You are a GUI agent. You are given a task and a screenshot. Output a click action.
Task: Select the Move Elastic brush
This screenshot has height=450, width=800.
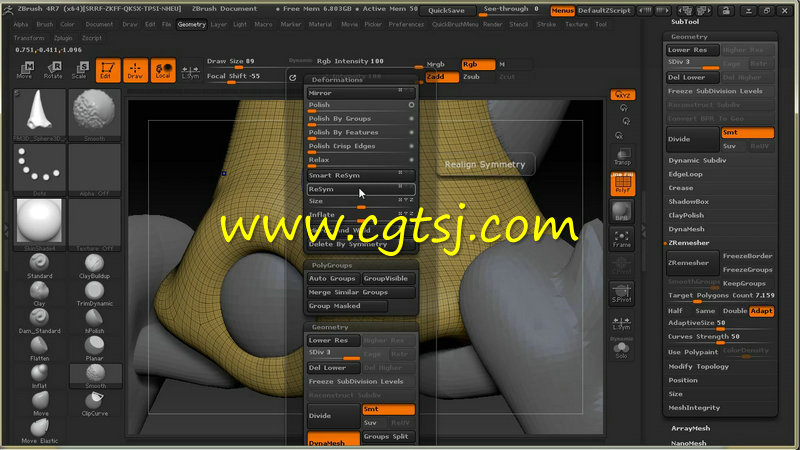(x=39, y=431)
